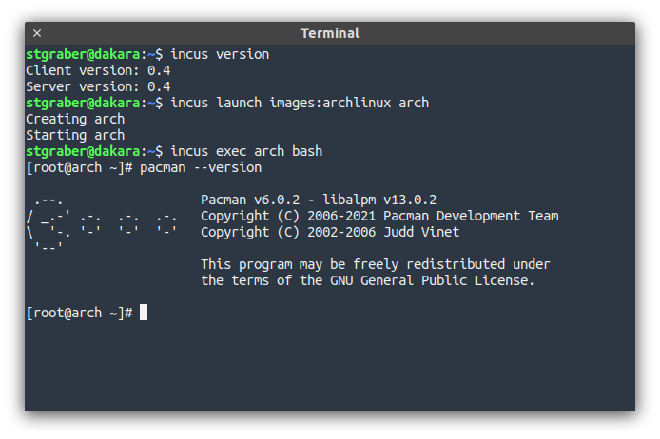Click the "incus version" command text
Screen dimensions: 660x439
220,54
